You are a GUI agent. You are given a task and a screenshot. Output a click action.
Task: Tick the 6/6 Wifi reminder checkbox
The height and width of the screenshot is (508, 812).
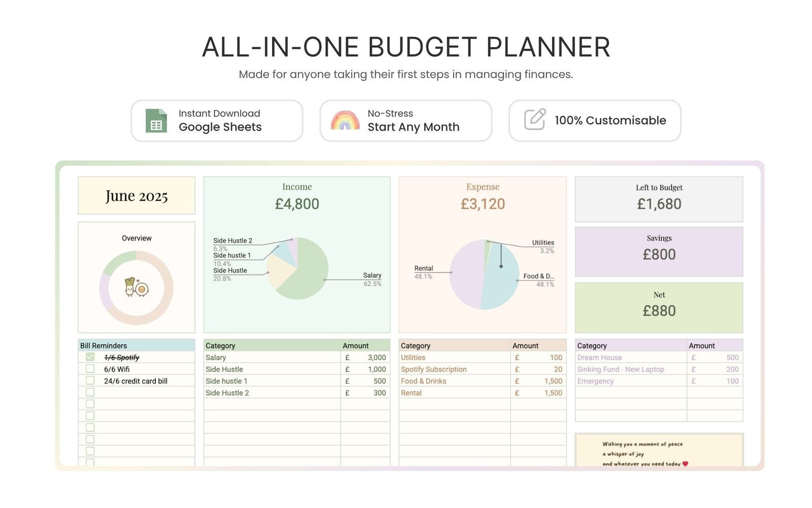tap(90, 369)
